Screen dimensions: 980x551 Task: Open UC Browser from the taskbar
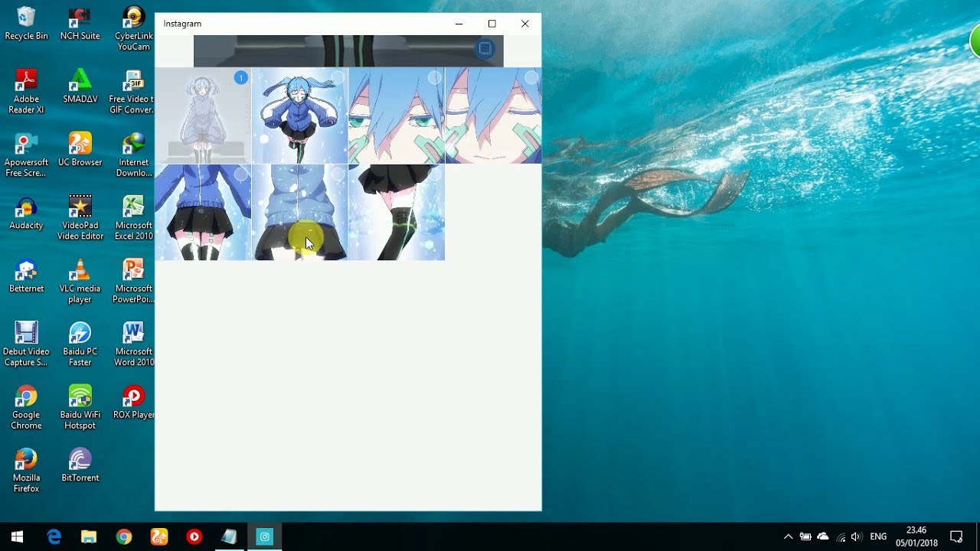(159, 536)
